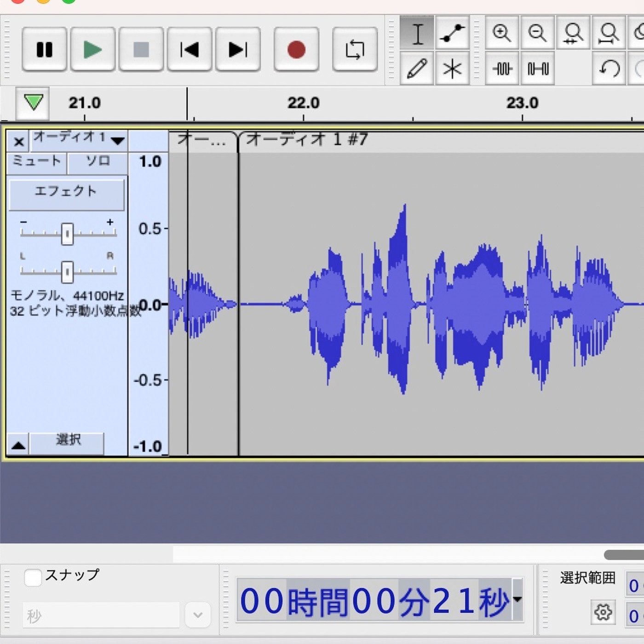This screenshot has width=644, height=644.
Task: Click the 選択 button on the track
Action: (68, 441)
